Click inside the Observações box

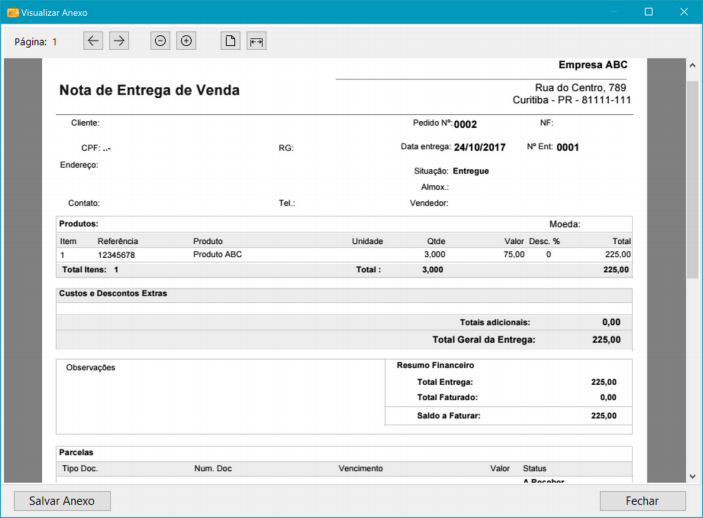tap(220, 395)
